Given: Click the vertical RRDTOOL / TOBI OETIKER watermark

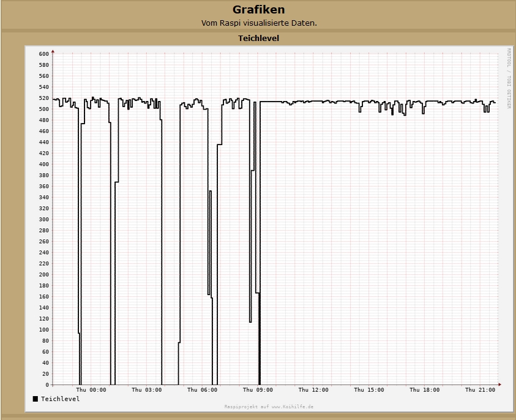Looking at the screenshot, I should tap(508, 78).
